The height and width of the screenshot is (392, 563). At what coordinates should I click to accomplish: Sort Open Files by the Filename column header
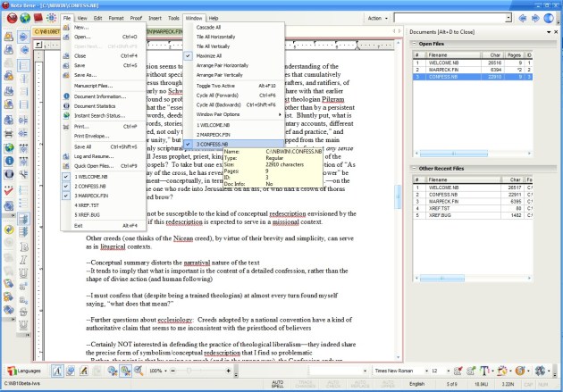click(453, 54)
